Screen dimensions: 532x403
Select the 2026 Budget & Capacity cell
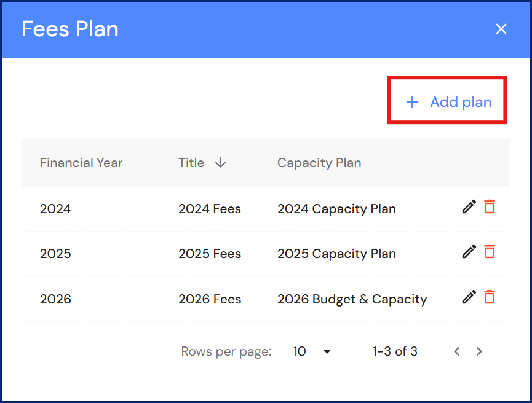click(x=352, y=299)
